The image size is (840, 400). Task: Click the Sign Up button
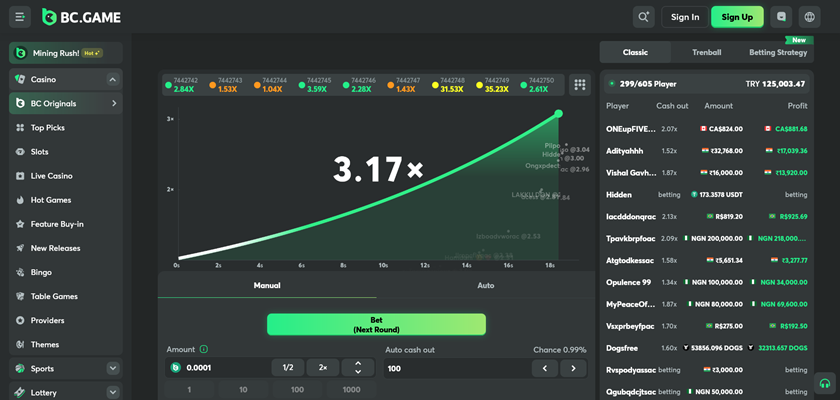(737, 16)
